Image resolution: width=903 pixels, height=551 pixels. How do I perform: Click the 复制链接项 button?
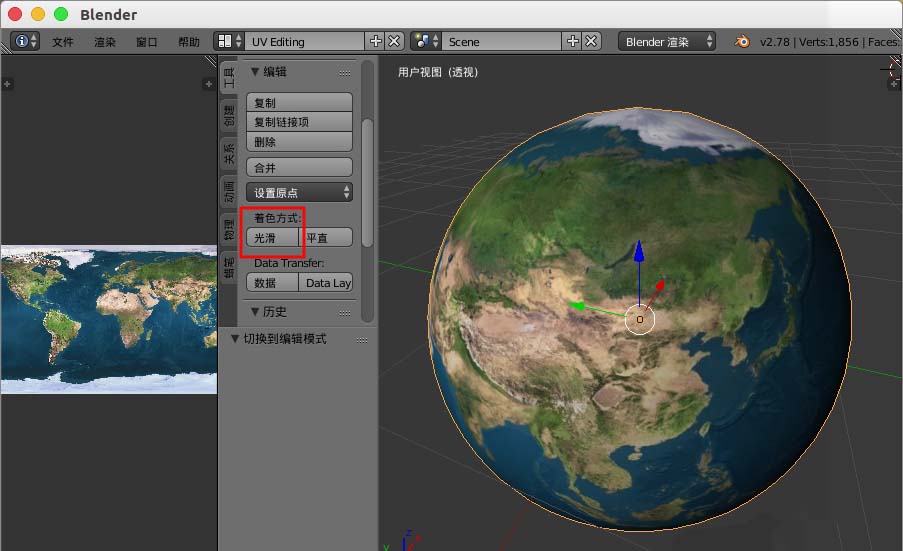(x=299, y=122)
